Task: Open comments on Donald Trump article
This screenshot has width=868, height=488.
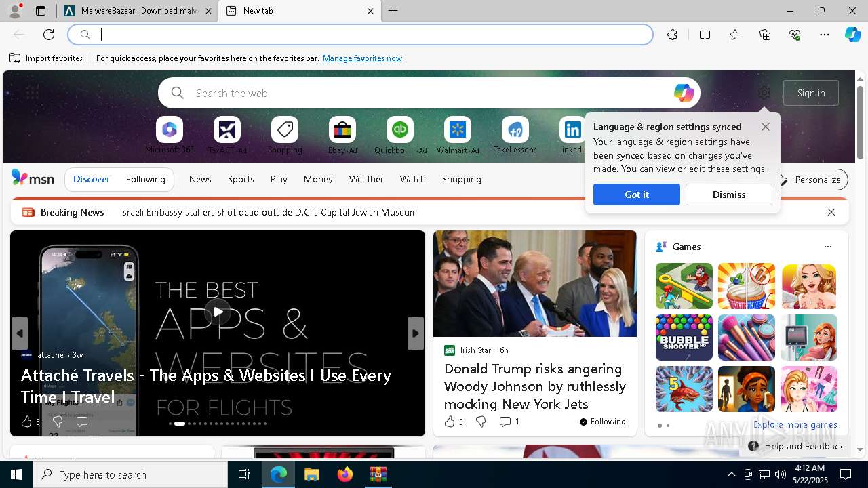Action: tap(509, 422)
